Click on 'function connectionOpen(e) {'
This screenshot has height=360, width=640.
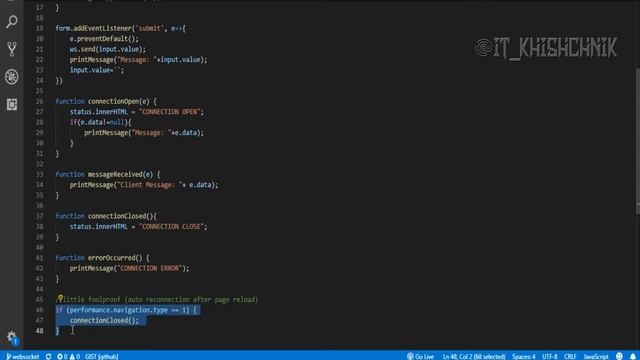[x=106, y=101]
